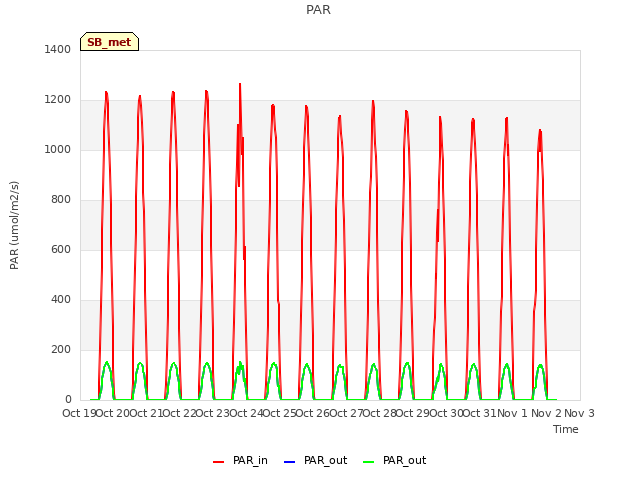Click the SB_met annotation label
This screenshot has height=480, width=640.
coord(109,42)
